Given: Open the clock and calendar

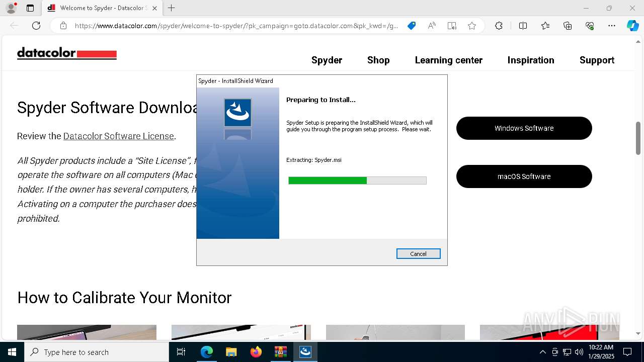Looking at the screenshot, I should point(601,352).
